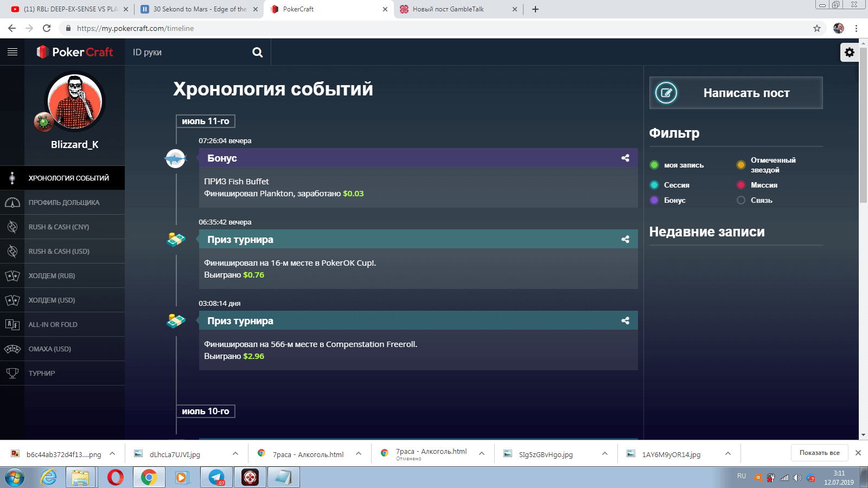Toggle the Сессия filter
This screenshot has width=868, height=488.
[x=670, y=185]
